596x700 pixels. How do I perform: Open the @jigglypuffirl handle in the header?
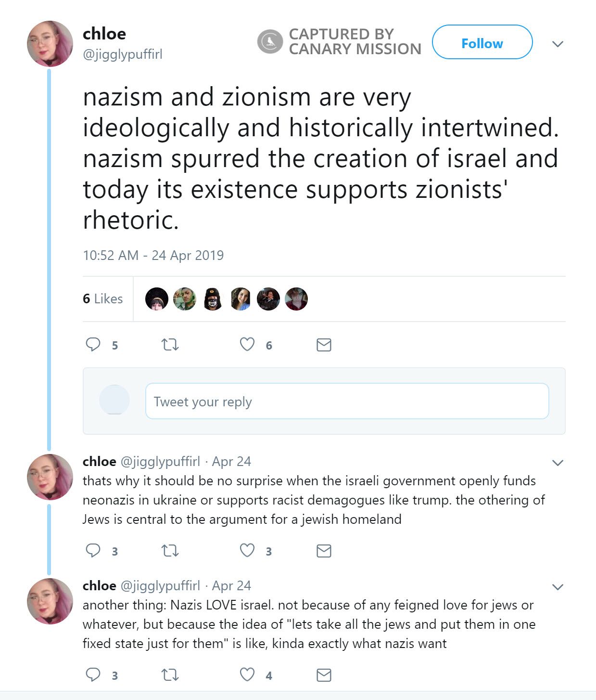[123, 54]
